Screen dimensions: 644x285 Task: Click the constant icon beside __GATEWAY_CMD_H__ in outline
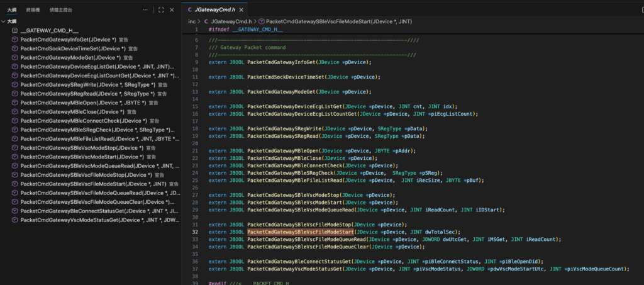tap(14, 30)
